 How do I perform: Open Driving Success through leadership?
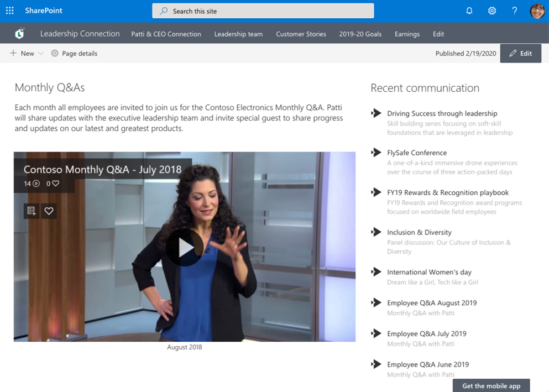[x=442, y=113]
